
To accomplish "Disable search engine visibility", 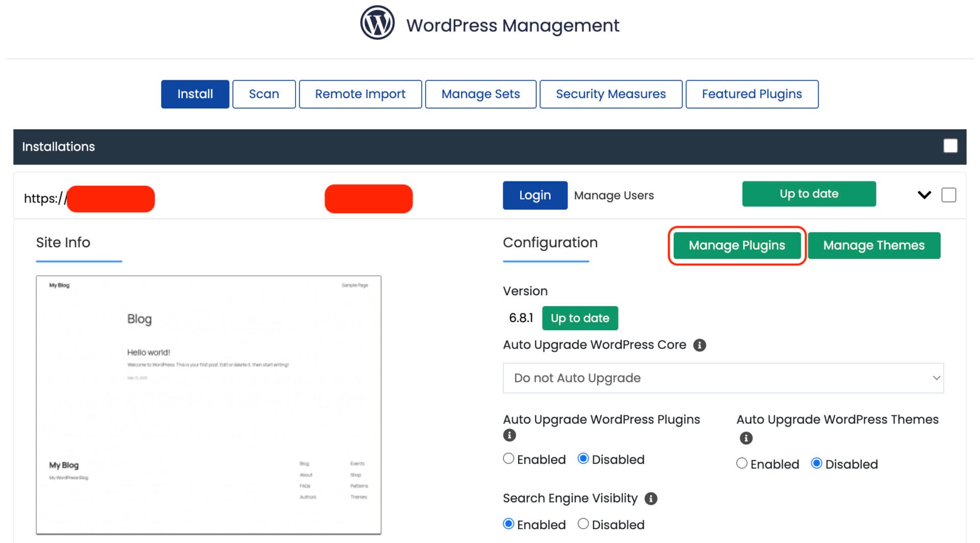I will coord(583,524).
